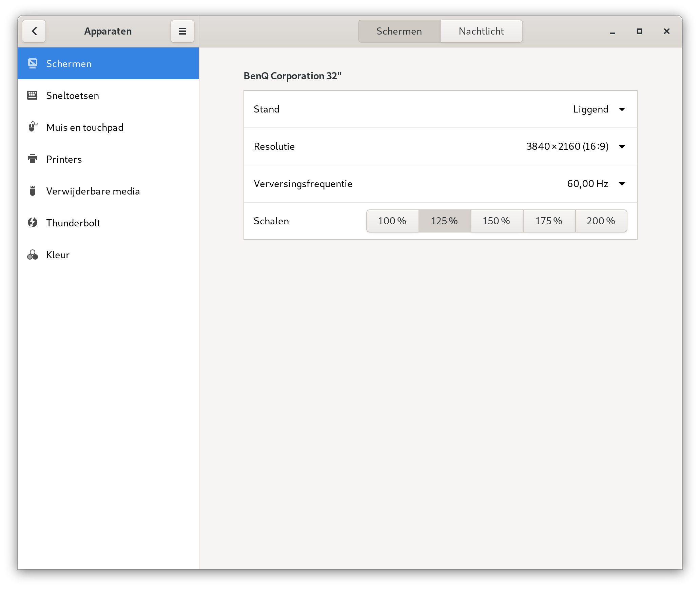This screenshot has width=700, height=589.
Task: Go back with the arrow button
Action: click(34, 31)
